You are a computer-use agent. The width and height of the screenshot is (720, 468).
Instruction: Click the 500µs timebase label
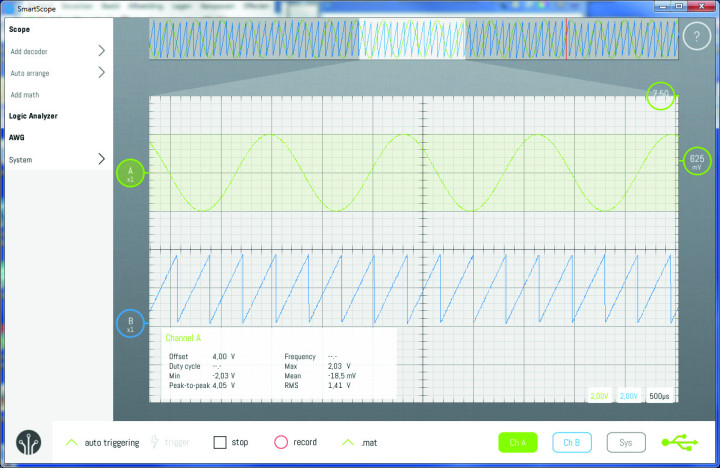pyautogui.click(x=660, y=397)
